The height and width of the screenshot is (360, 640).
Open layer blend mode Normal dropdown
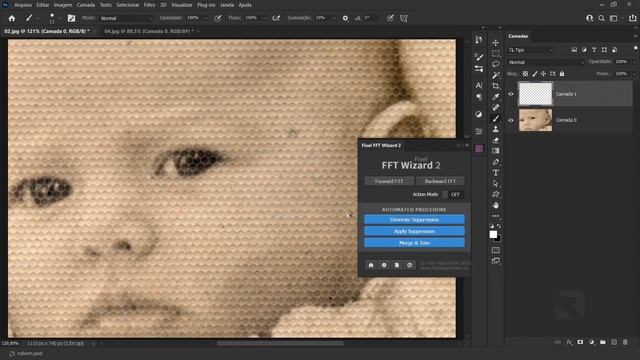[x=546, y=62]
